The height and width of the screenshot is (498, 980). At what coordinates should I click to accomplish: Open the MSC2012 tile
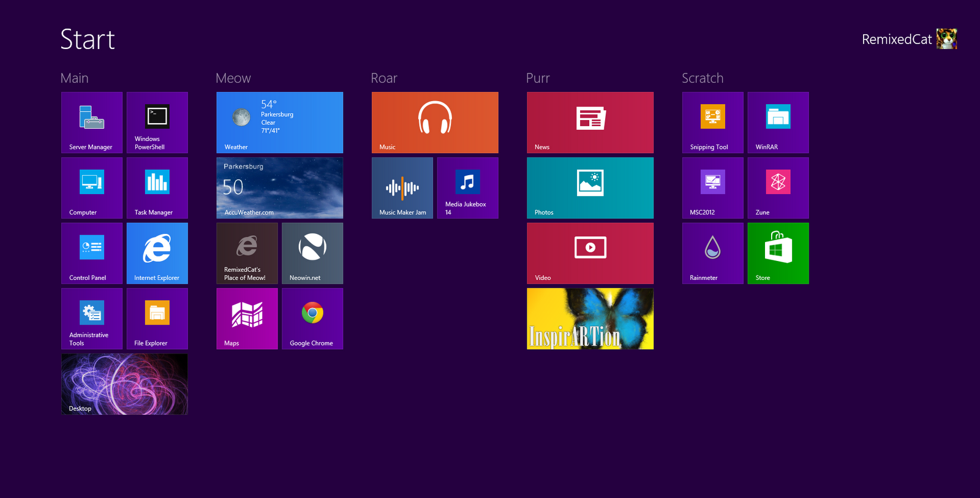pyautogui.click(x=713, y=188)
